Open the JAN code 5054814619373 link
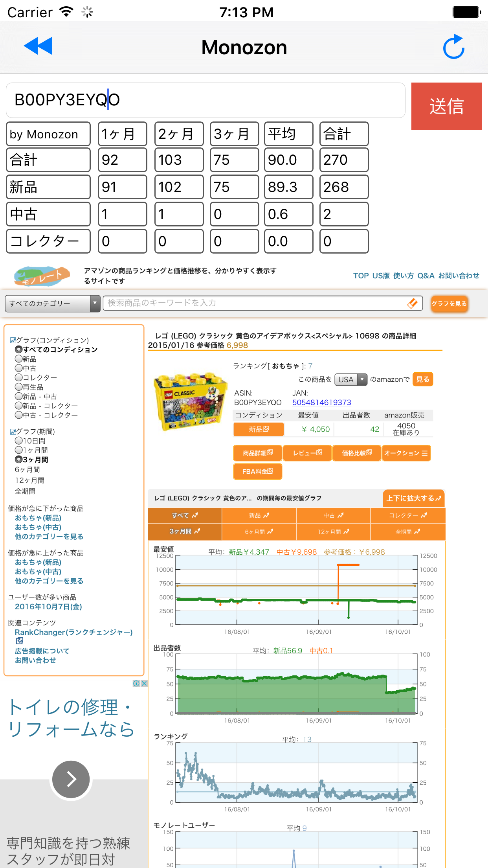The width and height of the screenshot is (488, 868). click(x=321, y=403)
